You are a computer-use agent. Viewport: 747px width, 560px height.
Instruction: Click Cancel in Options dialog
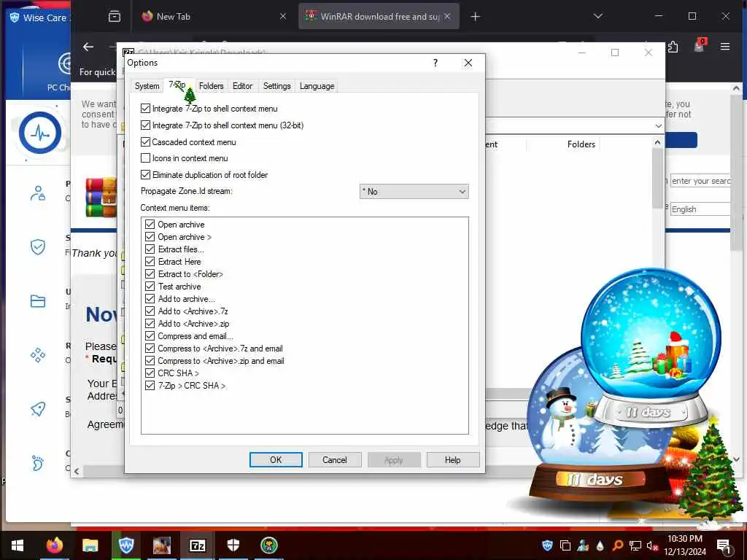(x=334, y=460)
